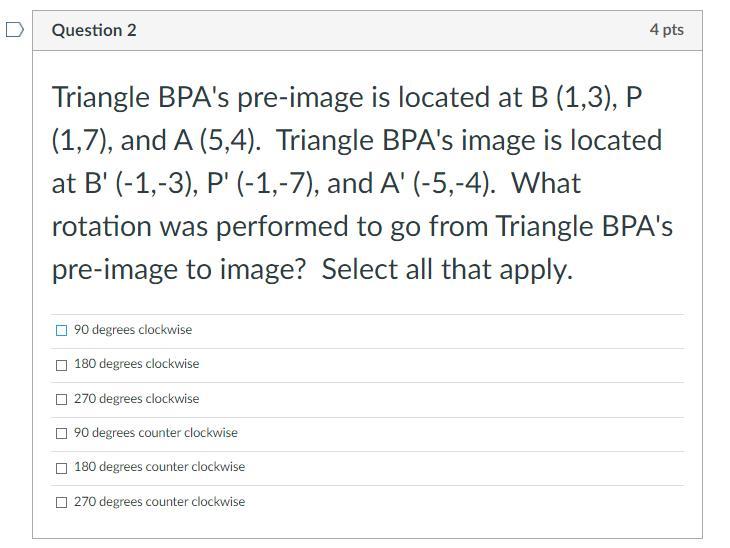Image resolution: width=730 pixels, height=548 pixels.
Task: Select the 90 degrees counter clockwise checkbox
Action: tap(61, 433)
